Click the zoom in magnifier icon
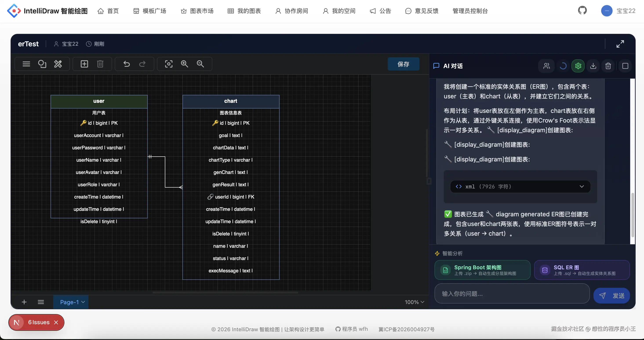 (184, 64)
